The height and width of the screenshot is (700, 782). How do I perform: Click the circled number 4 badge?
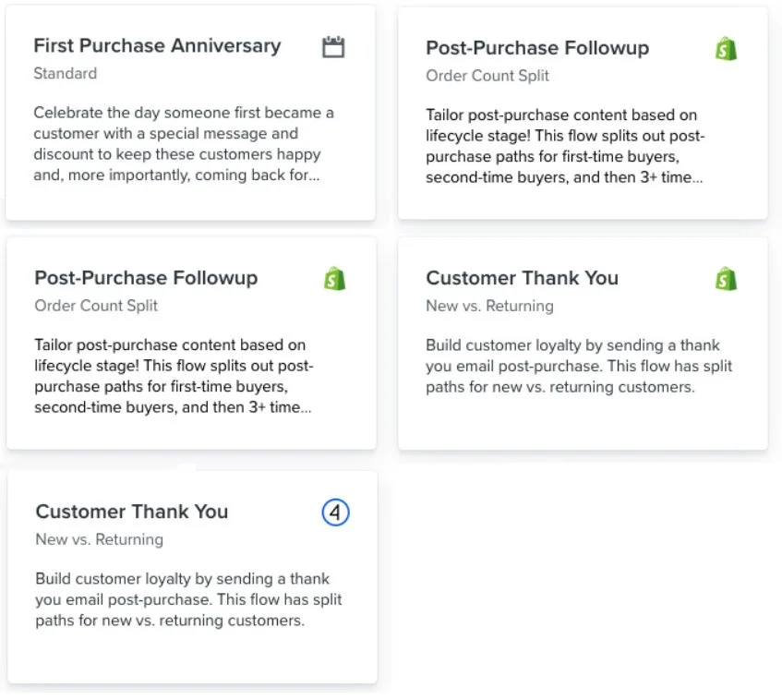coord(336,513)
